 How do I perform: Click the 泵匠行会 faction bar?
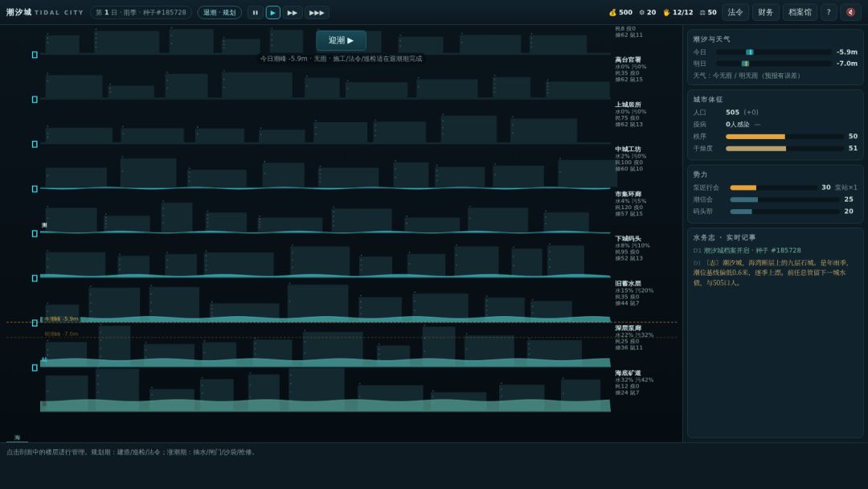(773, 187)
